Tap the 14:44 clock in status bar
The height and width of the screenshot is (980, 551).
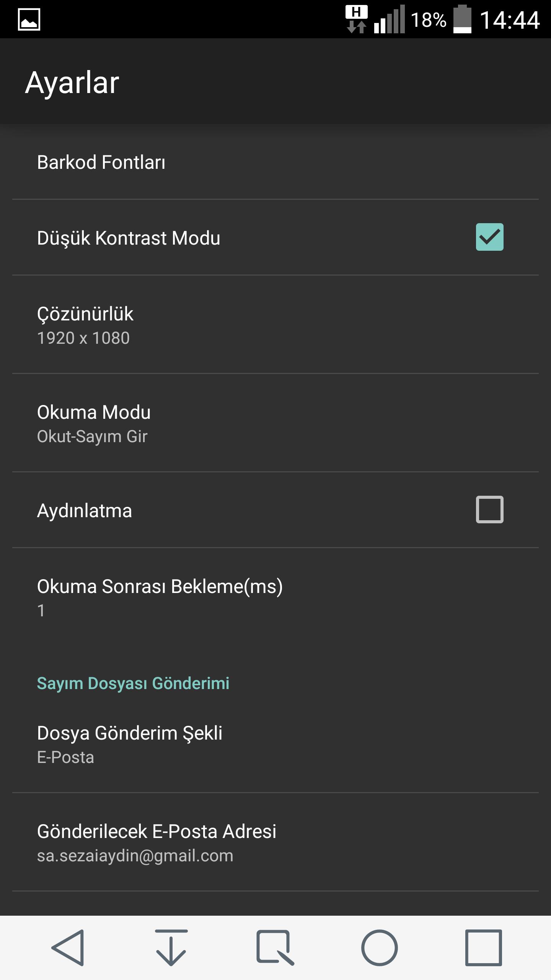(x=509, y=20)
